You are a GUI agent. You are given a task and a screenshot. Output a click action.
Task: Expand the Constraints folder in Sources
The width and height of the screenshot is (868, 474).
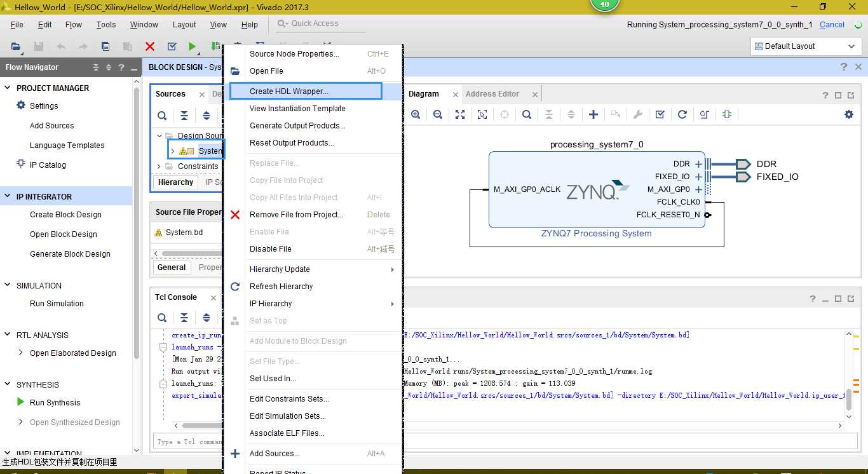[159, 166]
